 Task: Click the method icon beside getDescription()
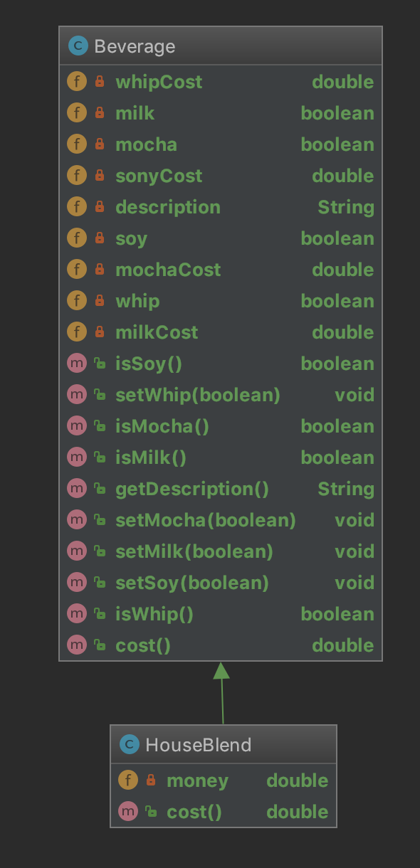[77, 489]
